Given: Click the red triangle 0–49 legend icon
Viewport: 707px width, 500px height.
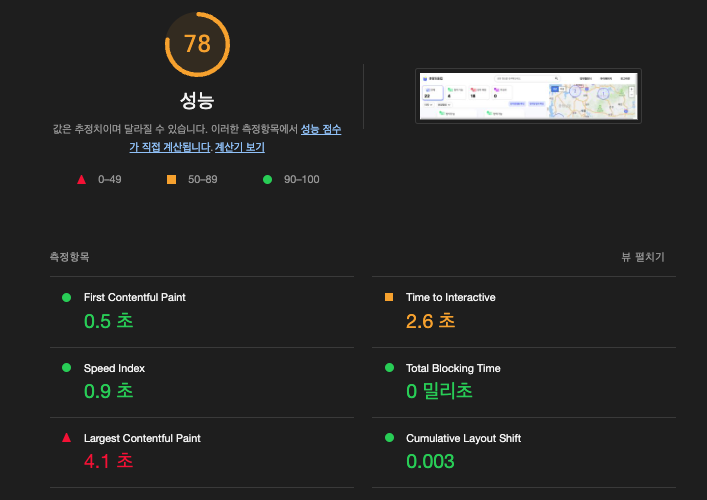Looking at the screenshot, I should (x=82, y=179).
